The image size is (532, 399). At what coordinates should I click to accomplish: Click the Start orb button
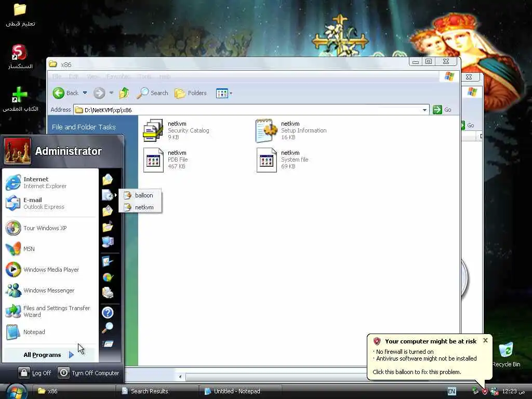click(x=16, y=392)
